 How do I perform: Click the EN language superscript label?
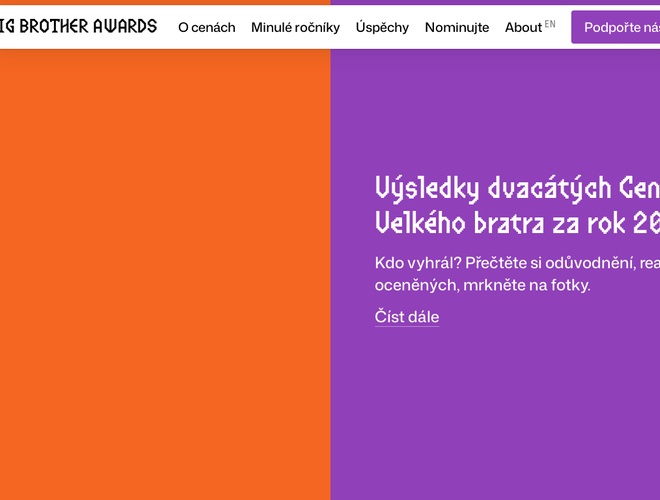[550, 23]
